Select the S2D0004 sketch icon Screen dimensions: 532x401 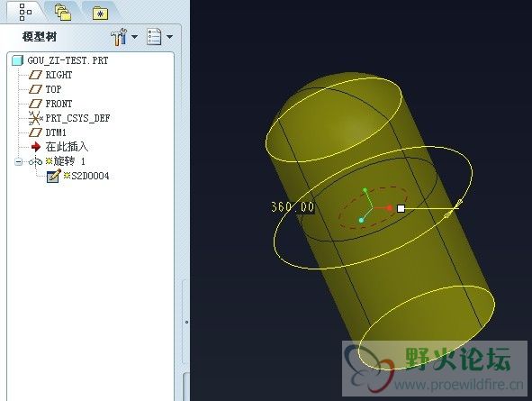(54, 176)
